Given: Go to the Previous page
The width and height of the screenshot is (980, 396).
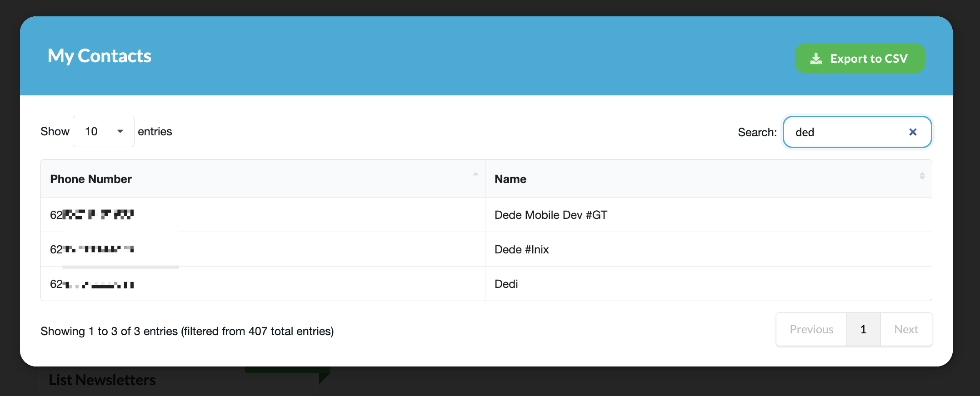Looking at the screenshot, I should click(x=811, y=329).
